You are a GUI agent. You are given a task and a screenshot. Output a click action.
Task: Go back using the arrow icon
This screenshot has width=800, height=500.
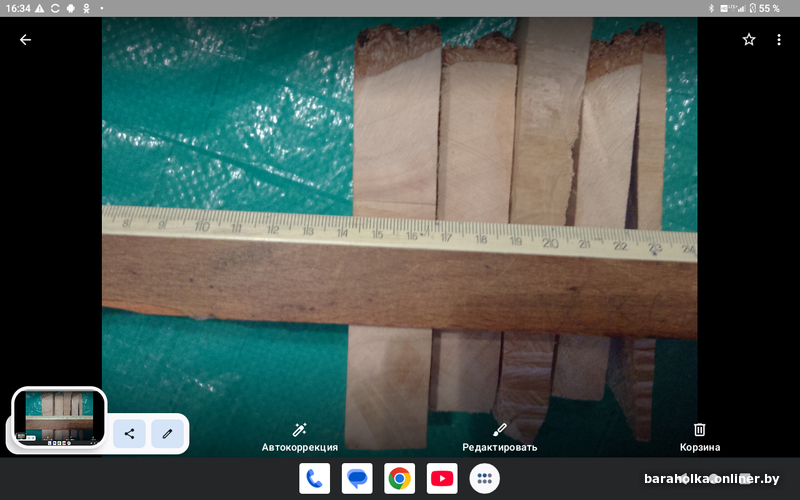(x=25, y=40)
